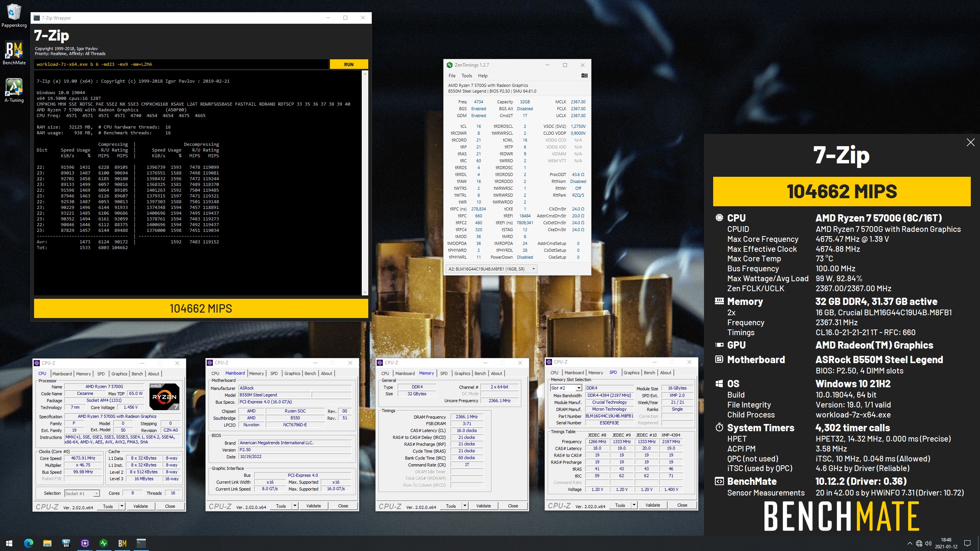Click Close in the CPU-Z CPU window
The height and width of the screenshot is (551, 980).
(170, 506)
